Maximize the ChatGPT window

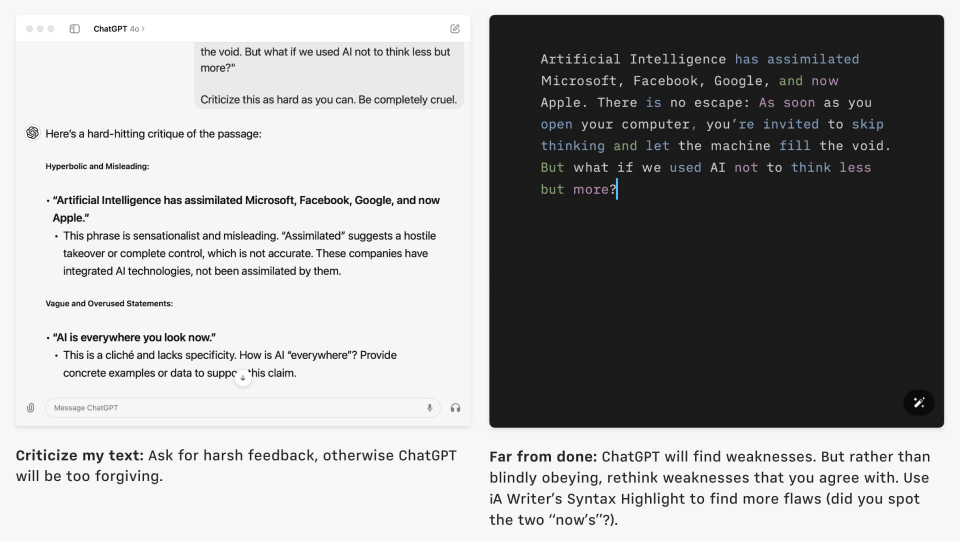click(51, 29)
